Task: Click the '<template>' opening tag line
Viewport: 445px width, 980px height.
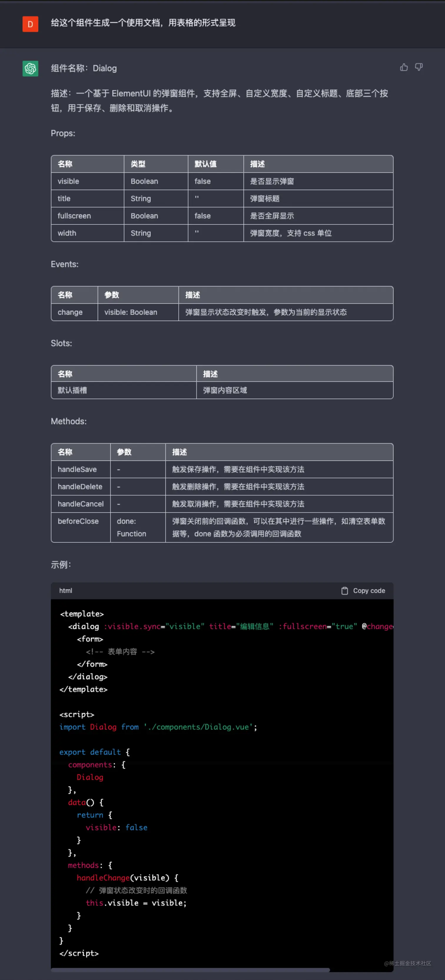Action: pos(82,614)
